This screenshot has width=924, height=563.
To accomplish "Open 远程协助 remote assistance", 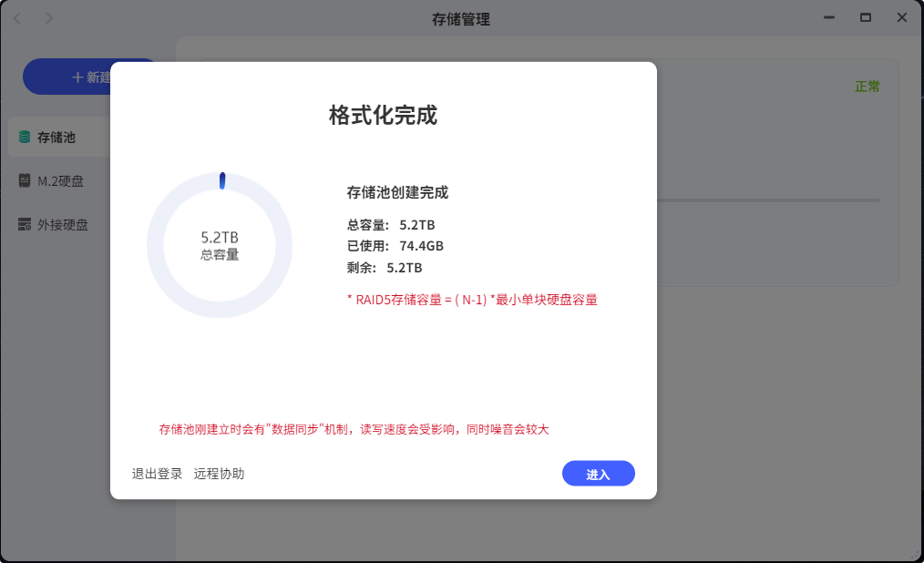I will point(219,474).
